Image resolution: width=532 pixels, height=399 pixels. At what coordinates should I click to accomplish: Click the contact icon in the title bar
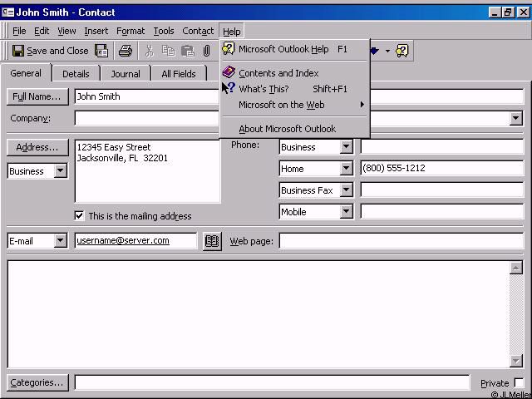tap(7, 12)
